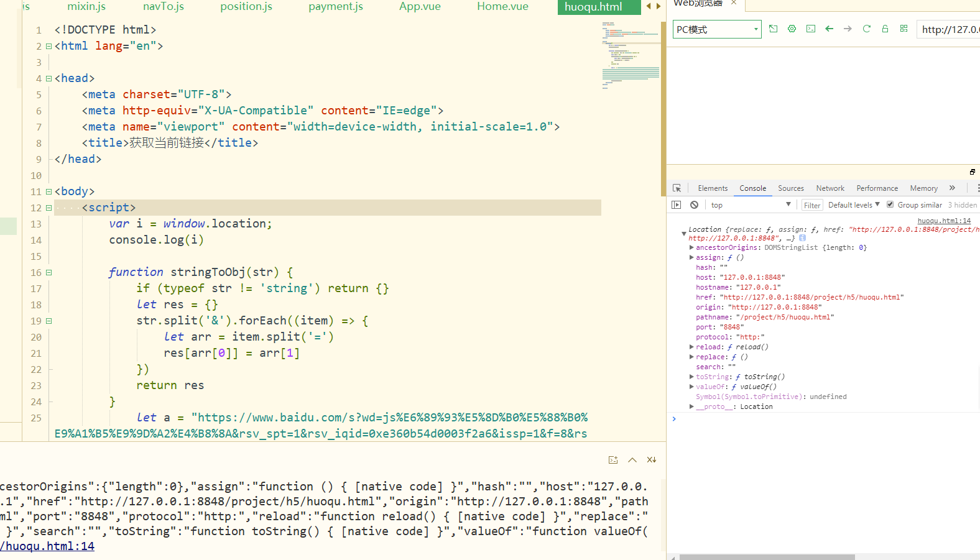
Task: Open the Memory DevTools tab
Action: (923, 188)
